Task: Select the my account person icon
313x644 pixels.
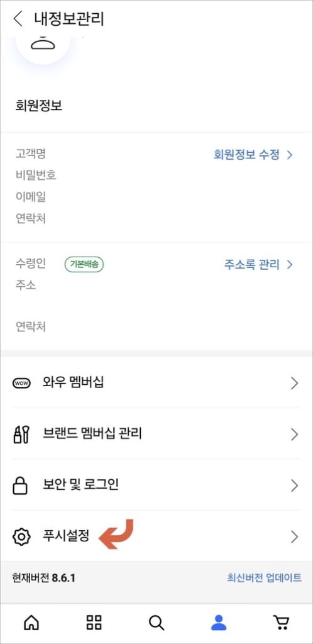Action: tap(219, 623)
